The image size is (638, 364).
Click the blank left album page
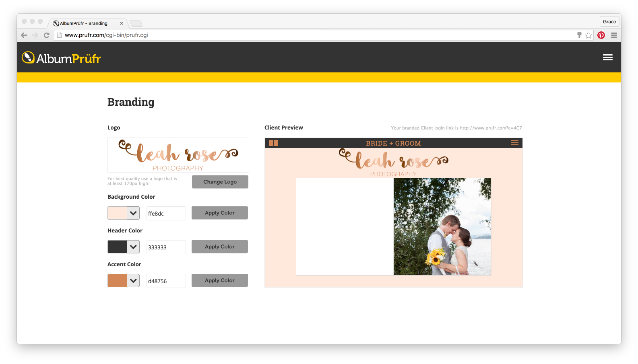[x=345, y=227]
